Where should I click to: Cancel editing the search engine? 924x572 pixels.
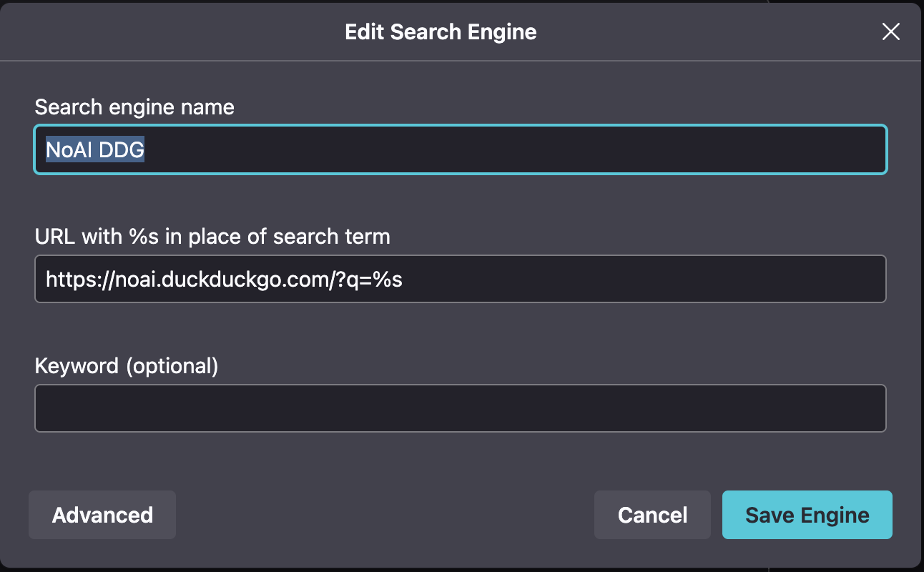pyautogui.click(x=652, y=515)
